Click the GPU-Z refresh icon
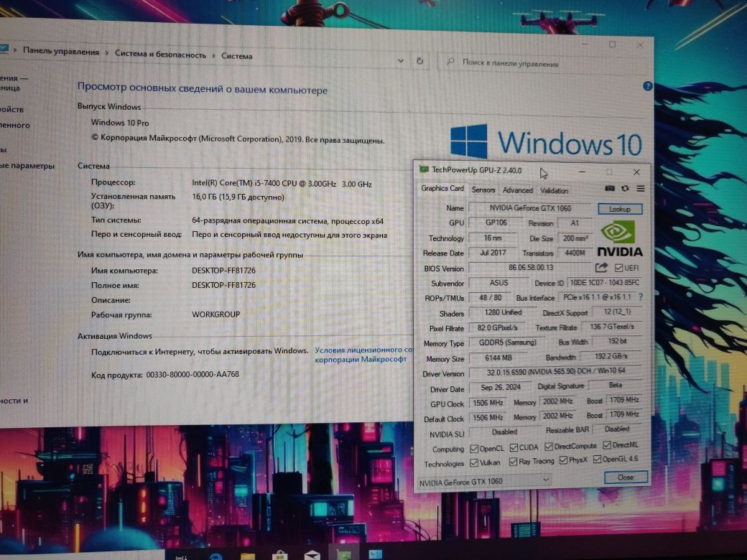747x560 pixels. pyautogui.click(x=625, y=189)
